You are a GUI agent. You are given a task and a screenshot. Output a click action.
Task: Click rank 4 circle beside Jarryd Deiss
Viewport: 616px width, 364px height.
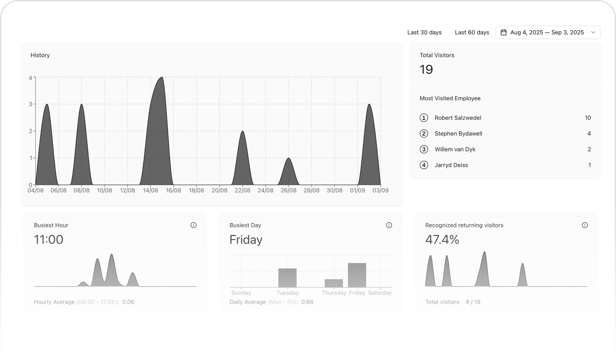(424, 165)
